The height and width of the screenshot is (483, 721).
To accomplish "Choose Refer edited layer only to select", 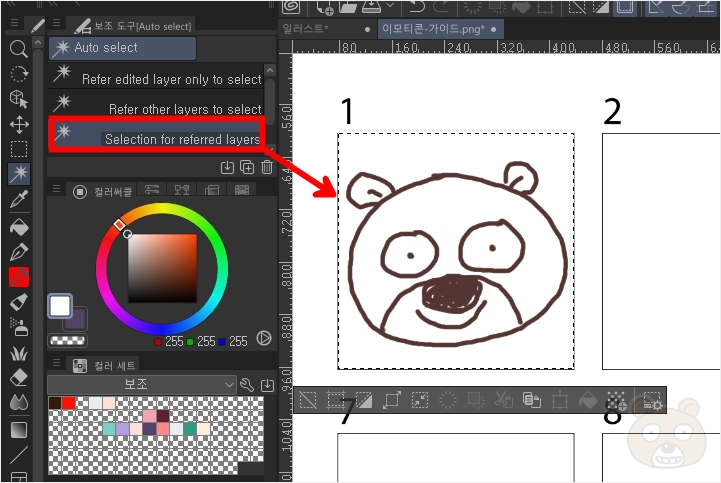I will [156, 75].
